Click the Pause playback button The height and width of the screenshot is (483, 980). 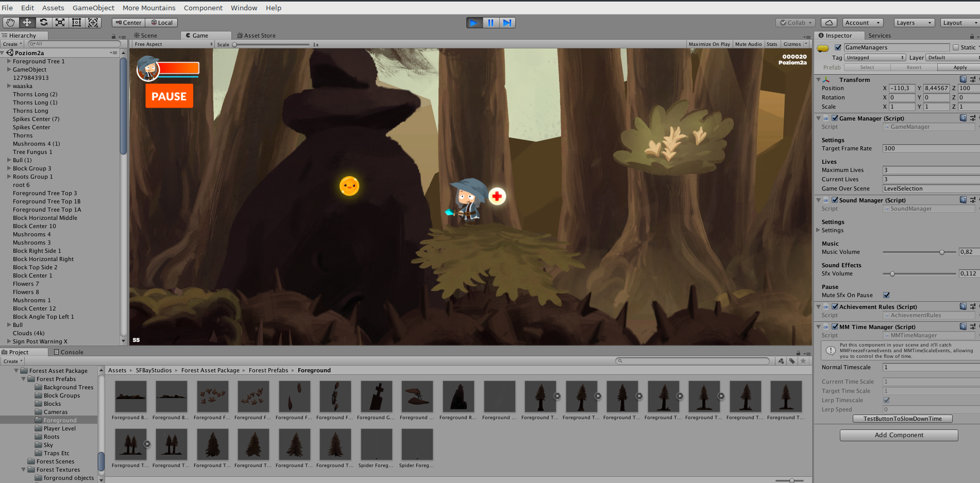click(x=491, y=23)
